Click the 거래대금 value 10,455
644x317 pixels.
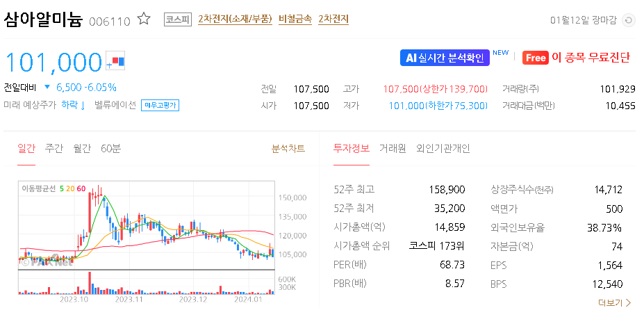pyautogui.click(x=620, y=106)
